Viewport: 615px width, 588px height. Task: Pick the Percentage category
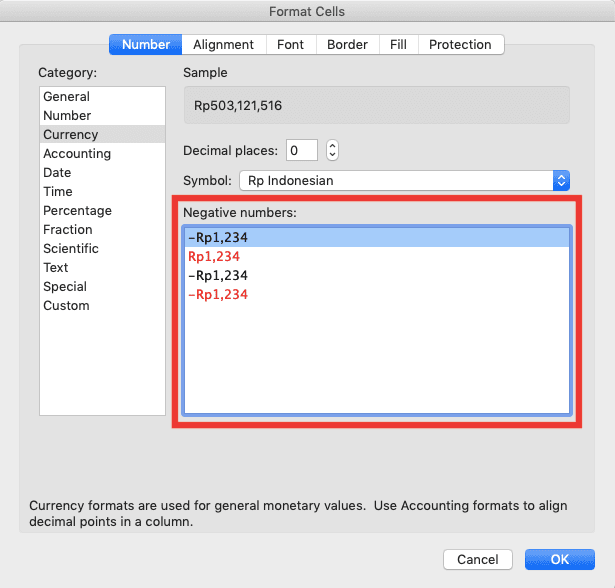point(102,210)
